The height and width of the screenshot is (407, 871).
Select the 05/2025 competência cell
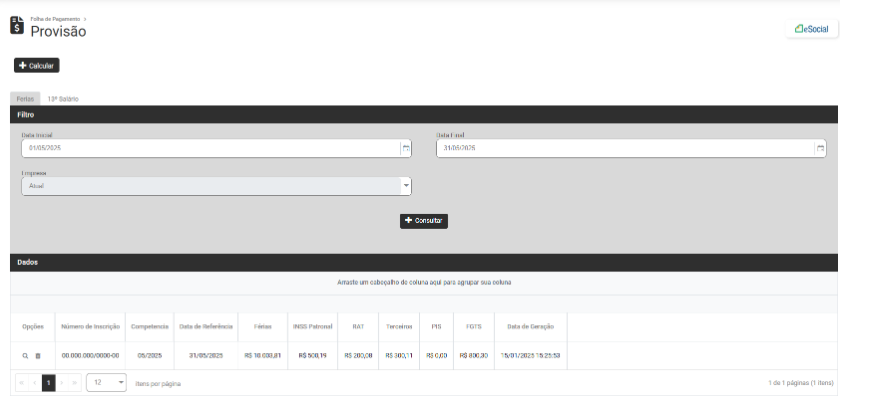coord(149,355)
